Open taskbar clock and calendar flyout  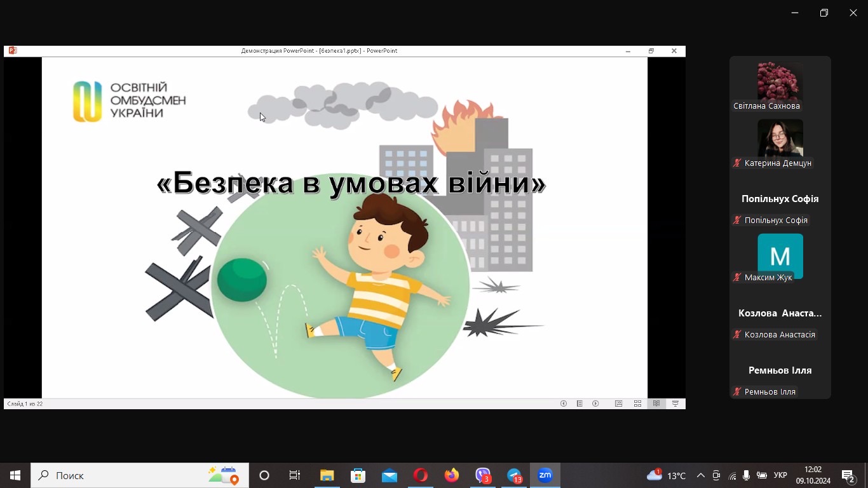[x=813, y=475]
